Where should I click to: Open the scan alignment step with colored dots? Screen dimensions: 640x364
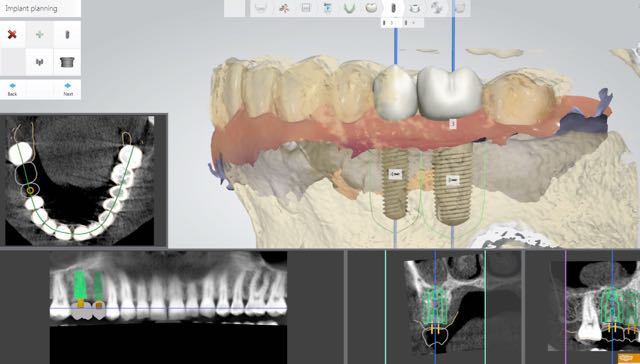pyautogui.click(x=284, y=8)
